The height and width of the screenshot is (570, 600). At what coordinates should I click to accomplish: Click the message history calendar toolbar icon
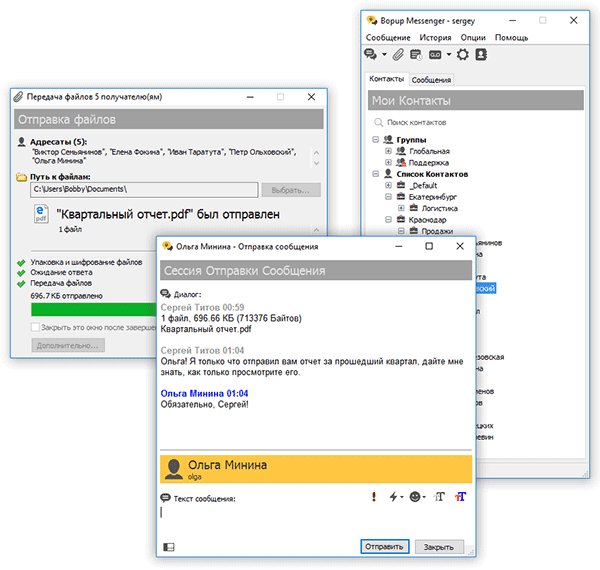pos(416,54)
